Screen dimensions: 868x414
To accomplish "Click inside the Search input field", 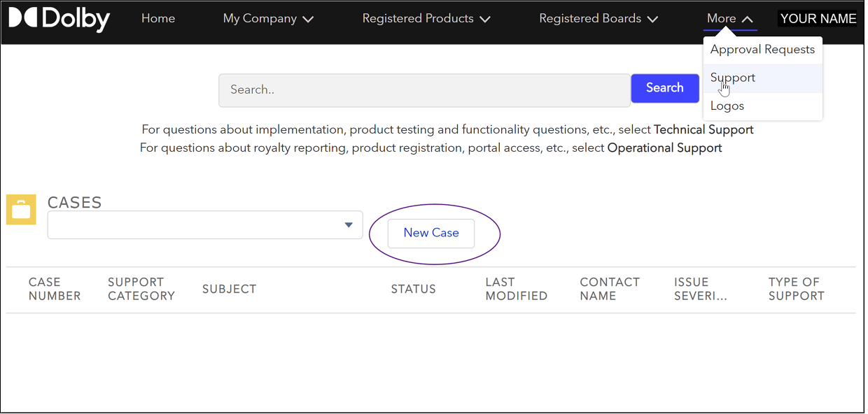I will 424,90.
